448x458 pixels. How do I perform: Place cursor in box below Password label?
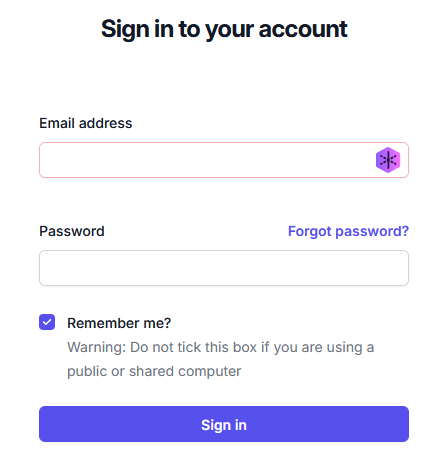coord(224,268)
